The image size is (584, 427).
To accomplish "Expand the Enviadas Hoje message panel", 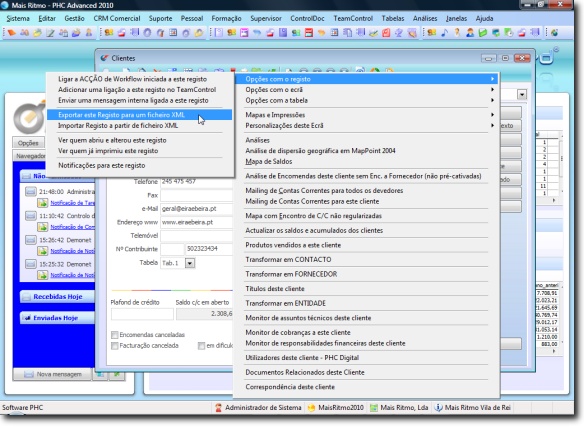I will pyautogui.click(x=57, y=318).
